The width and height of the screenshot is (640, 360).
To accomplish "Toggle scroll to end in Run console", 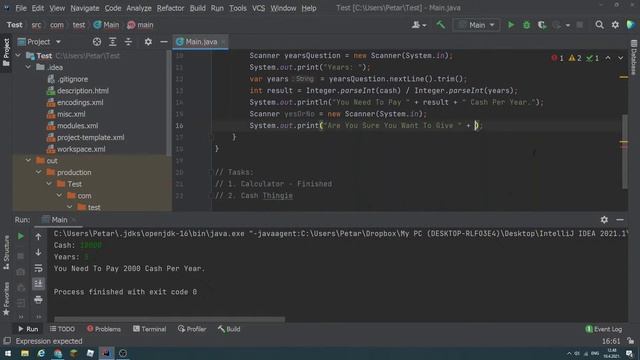I will (x=38, y=284).
